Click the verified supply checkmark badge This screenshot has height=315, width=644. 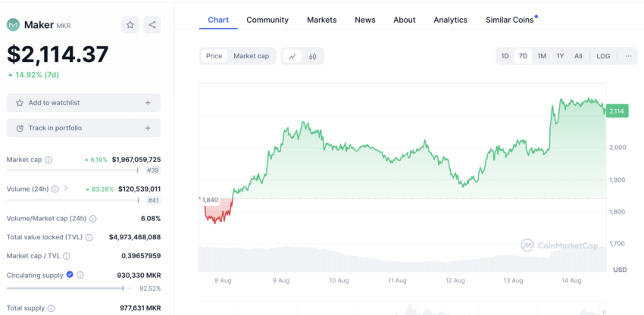pyautogui.click(x=70, y=274)
